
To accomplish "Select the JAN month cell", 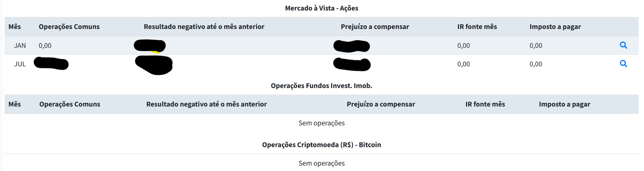I will click(x=20, y=45).
